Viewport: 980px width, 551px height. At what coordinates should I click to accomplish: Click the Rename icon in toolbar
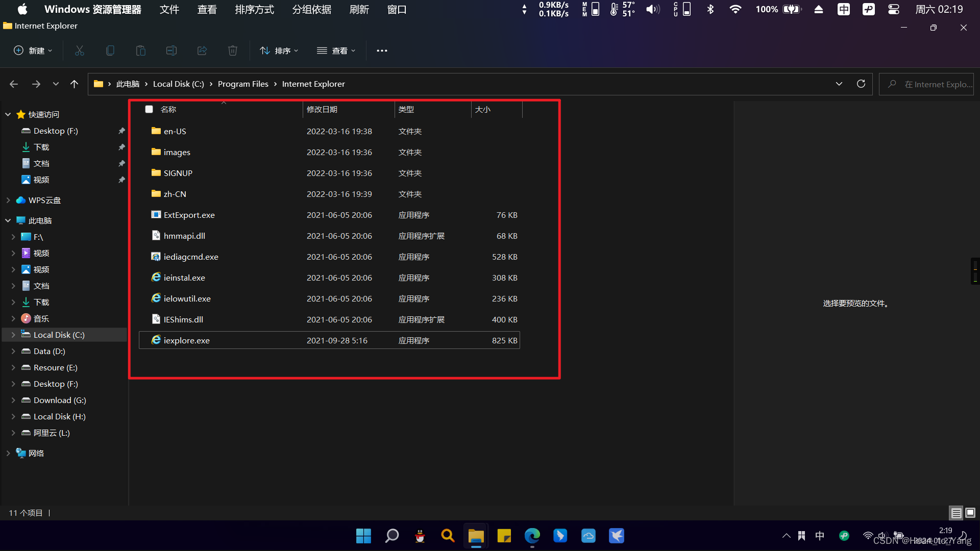pos(171,51)
